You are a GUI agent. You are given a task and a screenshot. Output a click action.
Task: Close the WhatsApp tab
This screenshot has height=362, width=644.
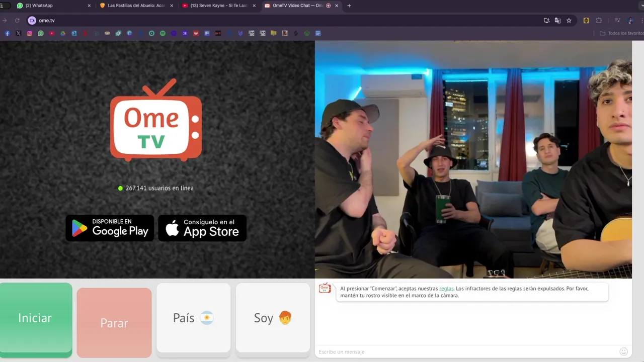pos(90,6)
